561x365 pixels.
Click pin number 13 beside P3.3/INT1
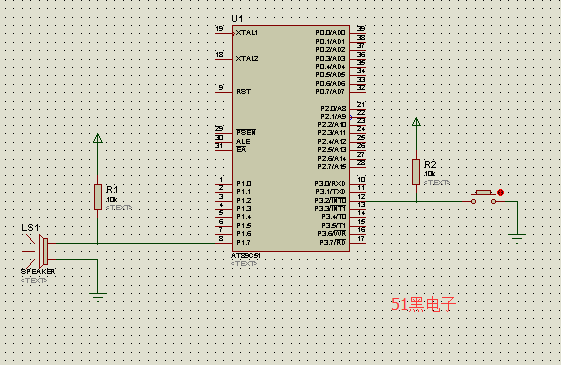coord(361,205)
